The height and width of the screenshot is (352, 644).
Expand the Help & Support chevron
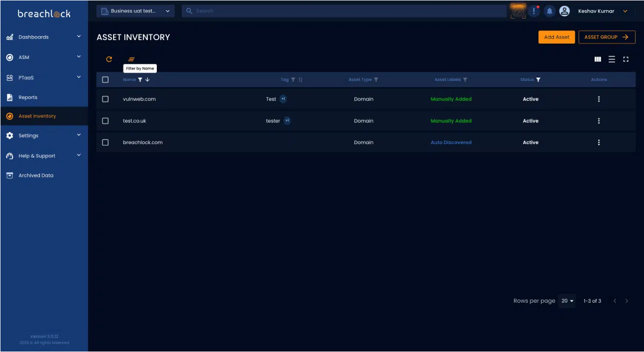(x=79, y=156)
